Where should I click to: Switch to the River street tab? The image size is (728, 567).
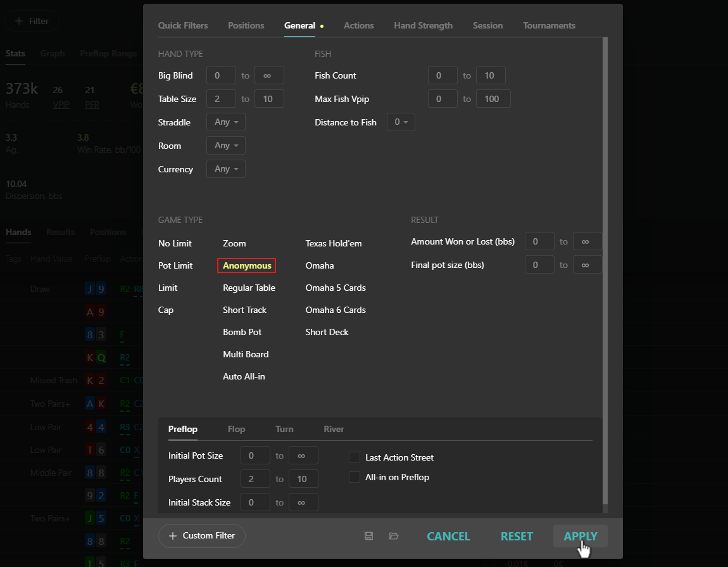tap(334, 429)
